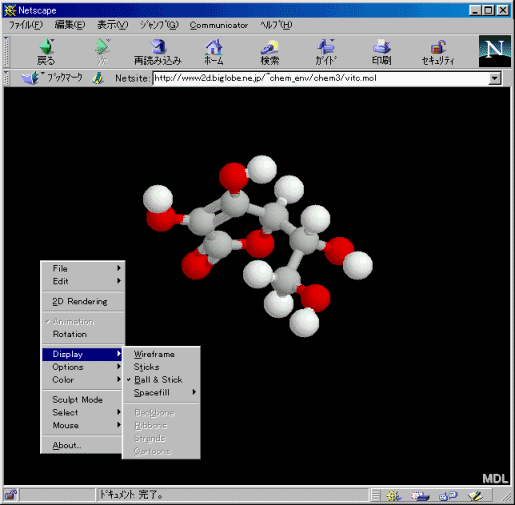
Task: Open the ヘルプ(H) menu
Action: pos(276,25)
